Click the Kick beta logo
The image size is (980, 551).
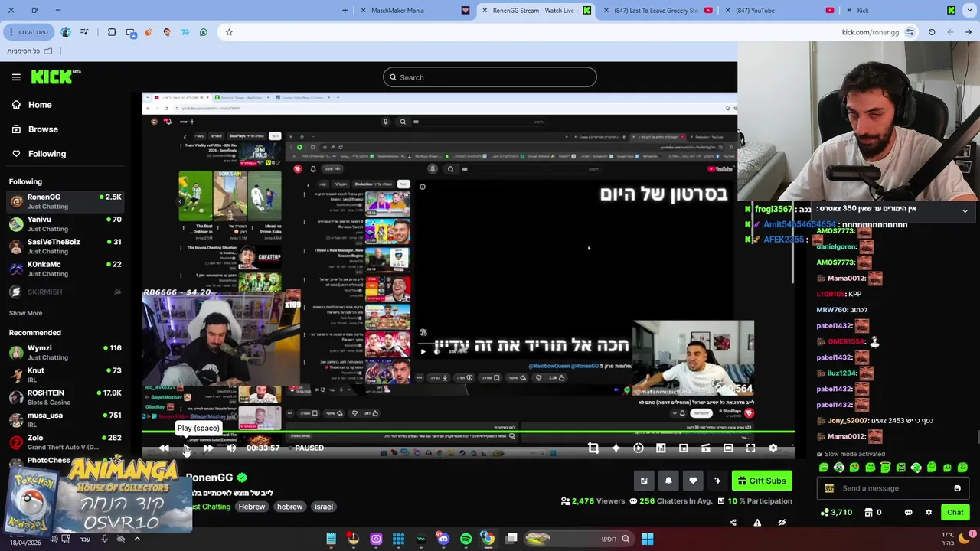[x=55, y=77]
